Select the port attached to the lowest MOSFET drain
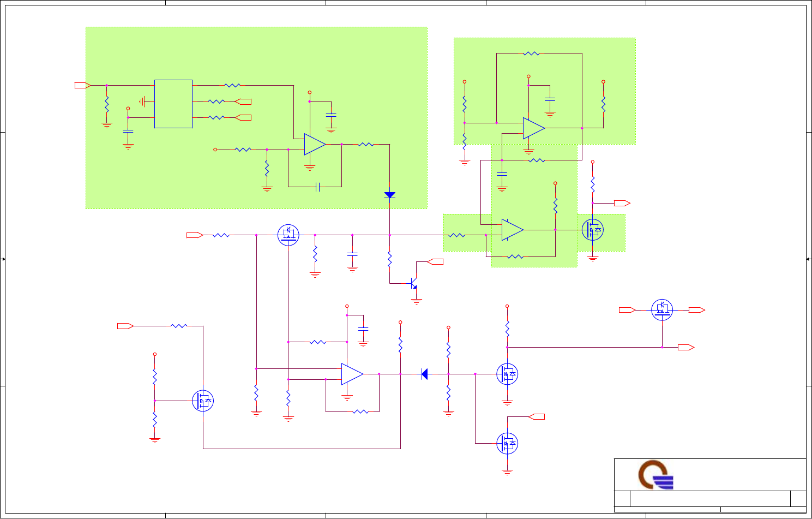The image size is (812, 519). [537, 416]
